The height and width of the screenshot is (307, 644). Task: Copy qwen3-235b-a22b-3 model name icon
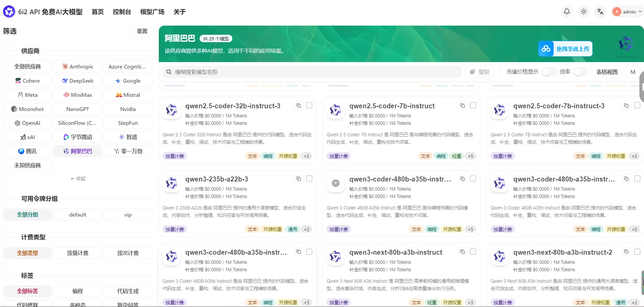[298, 179]
